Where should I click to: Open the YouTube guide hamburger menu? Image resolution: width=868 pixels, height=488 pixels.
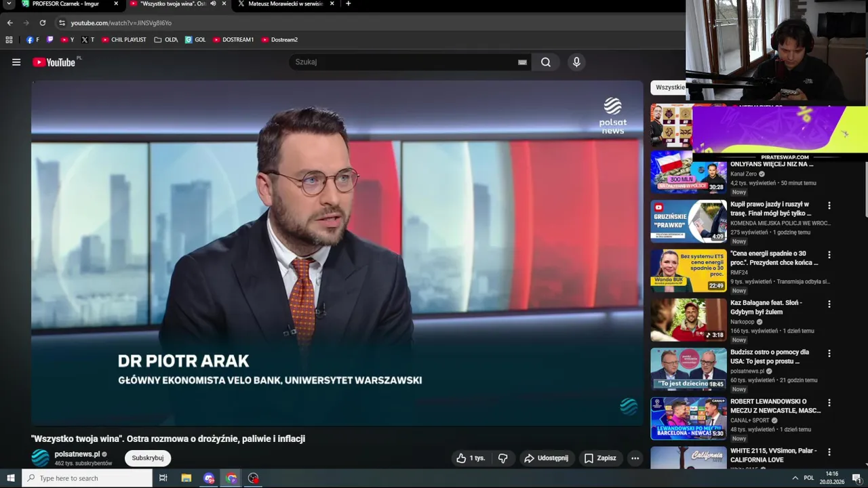tap(16, 62)
